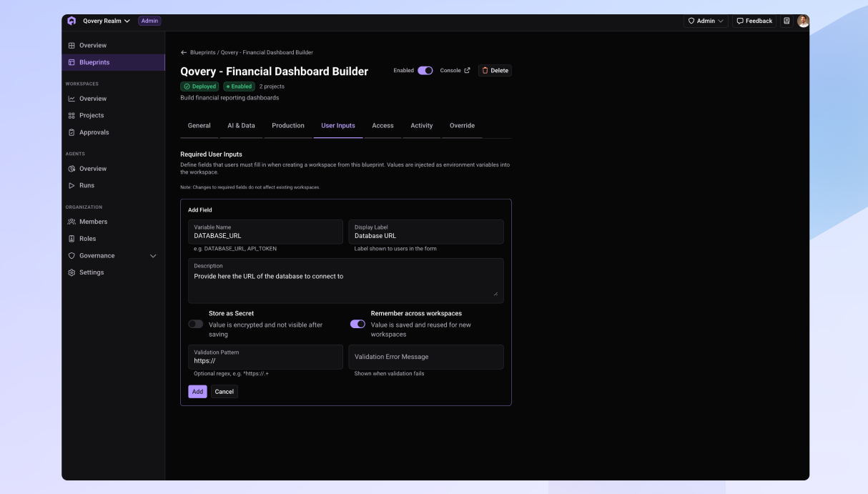This screenshot has width=868, height=494.
Task: Toggle the Store as Secret switch
Action: 195,324
